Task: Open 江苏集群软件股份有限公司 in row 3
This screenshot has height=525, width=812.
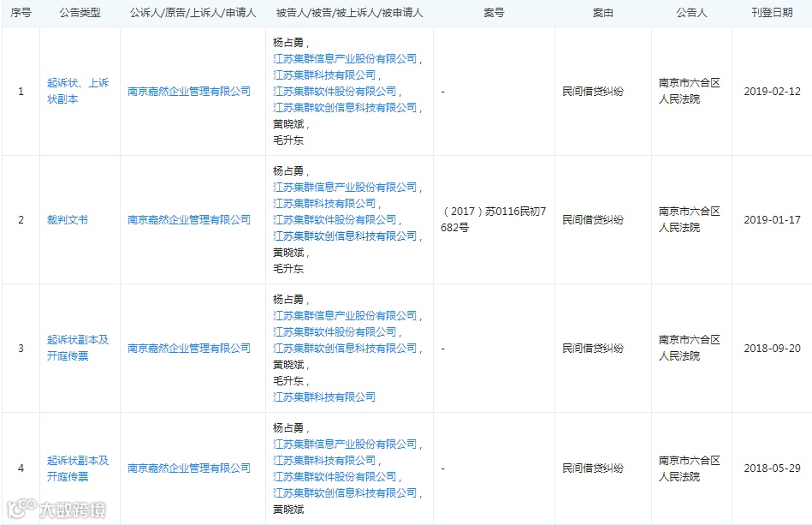Action: [x=335, y=331]
